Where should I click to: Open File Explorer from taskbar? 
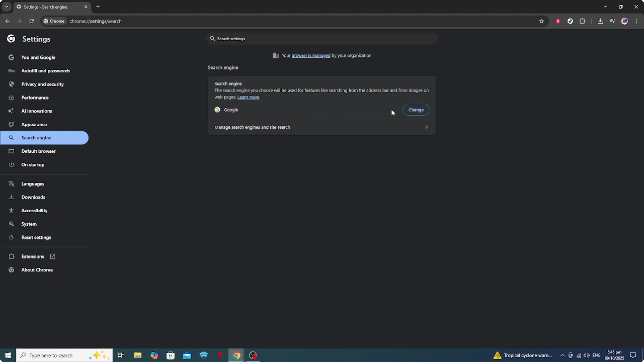pos(138,355)
